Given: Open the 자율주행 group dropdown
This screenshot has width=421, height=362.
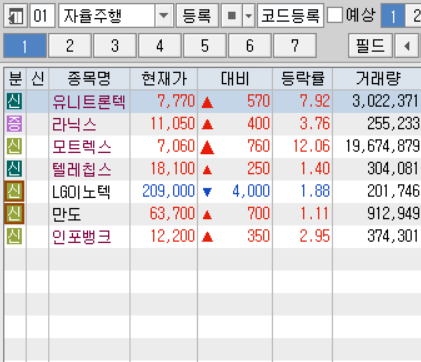Looking at the screenshot, I should tap(164, 16).
